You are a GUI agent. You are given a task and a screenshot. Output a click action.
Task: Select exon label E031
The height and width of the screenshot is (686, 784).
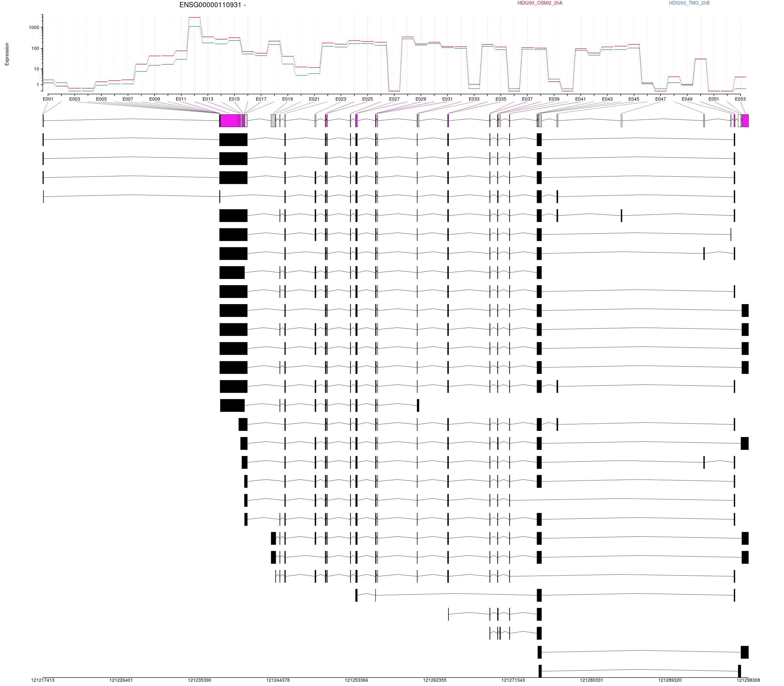tap(448, 99)
